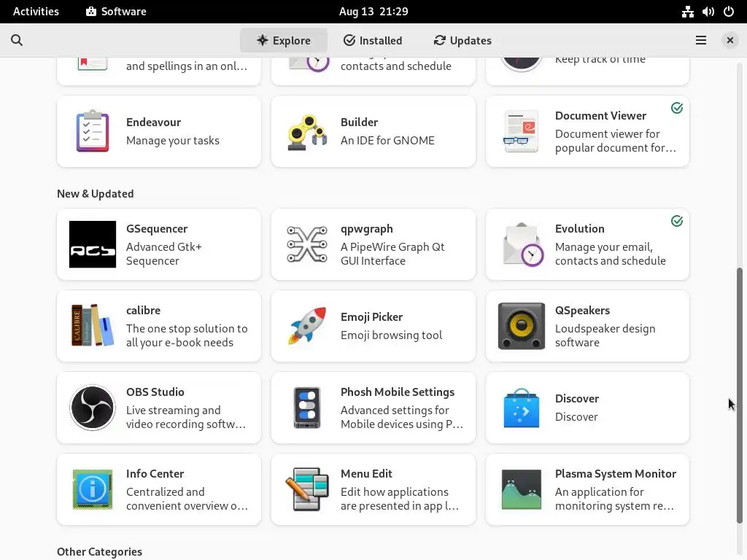Open Builder "An IDE for GNOME" description
Image resolution: width=747 pixels, height=560 pixels.
pyautogui.click(x=387, y=141)
